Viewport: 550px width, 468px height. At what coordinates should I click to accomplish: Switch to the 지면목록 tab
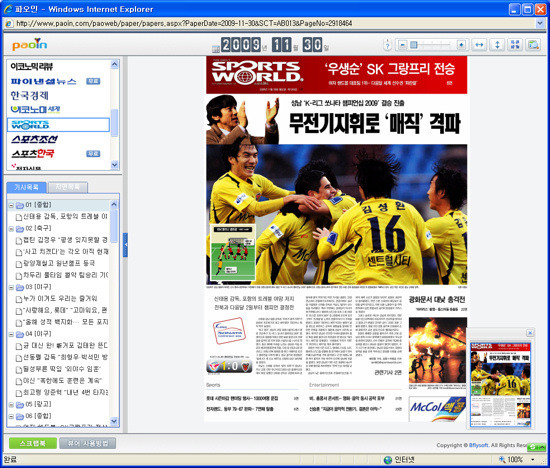click(67, 187)
